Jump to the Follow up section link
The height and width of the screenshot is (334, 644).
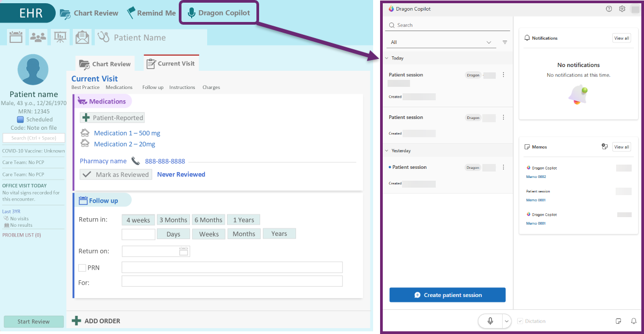pos(153,87)
